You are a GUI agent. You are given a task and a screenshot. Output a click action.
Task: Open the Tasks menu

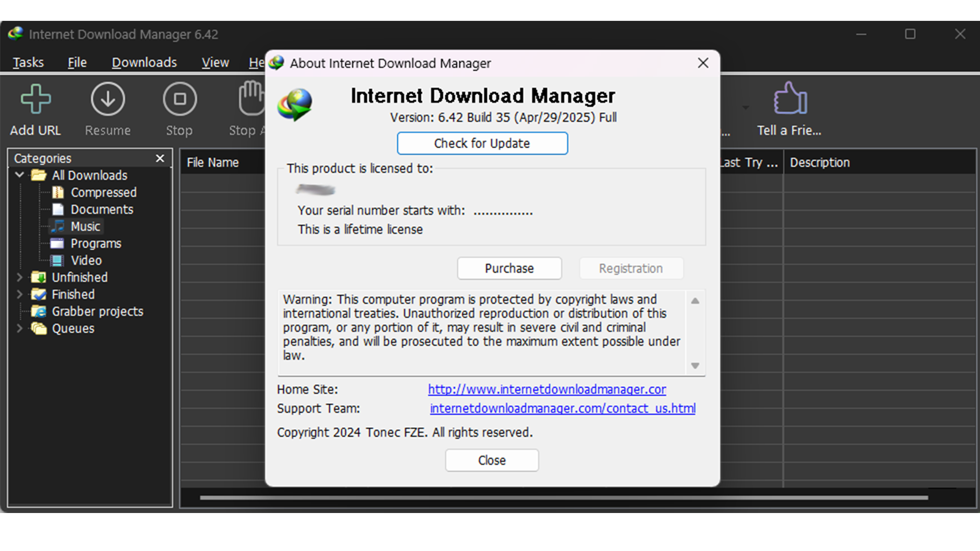point(28,62)
